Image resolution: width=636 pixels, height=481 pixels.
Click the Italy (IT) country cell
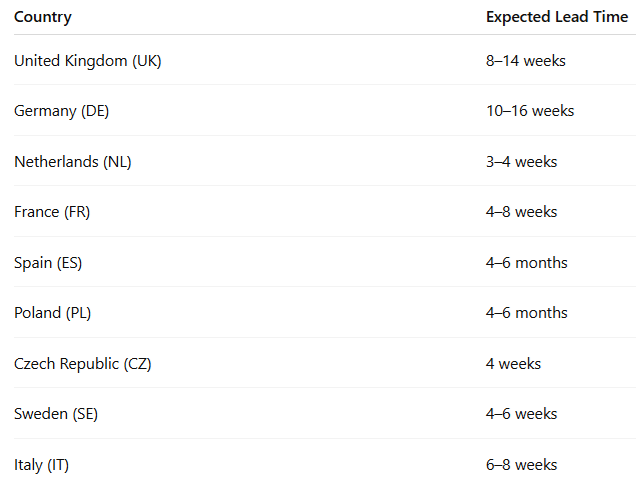point(42,465)
